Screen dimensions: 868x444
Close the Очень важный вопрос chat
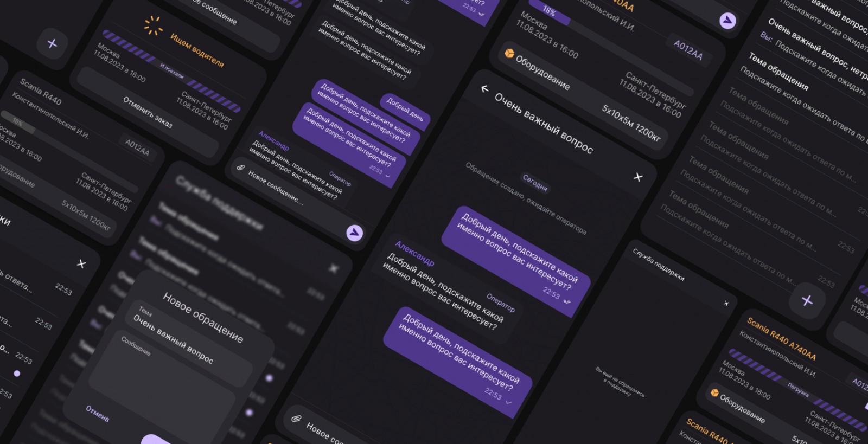pos(638,177)
